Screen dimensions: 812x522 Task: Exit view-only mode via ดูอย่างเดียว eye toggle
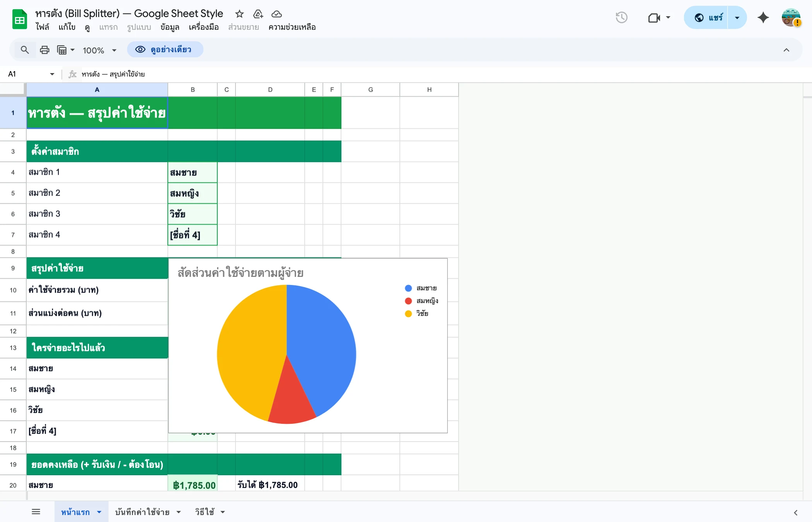click(x=165, y=49)
